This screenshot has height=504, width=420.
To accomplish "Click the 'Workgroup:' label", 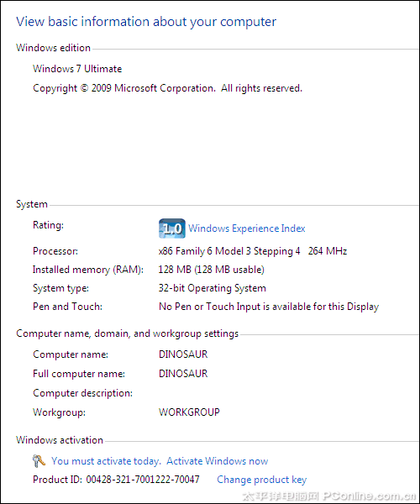I will [x=59, y=412].
